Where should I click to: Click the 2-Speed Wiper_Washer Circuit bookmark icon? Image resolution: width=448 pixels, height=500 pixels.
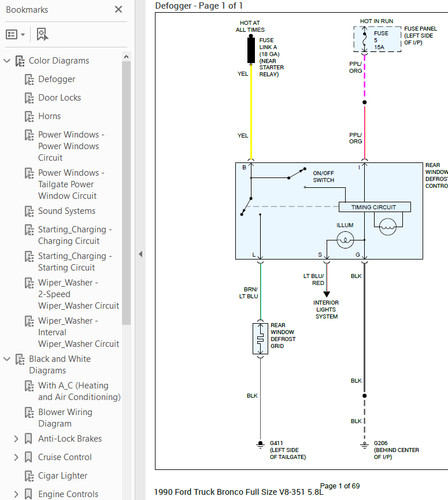pos(29,283)
